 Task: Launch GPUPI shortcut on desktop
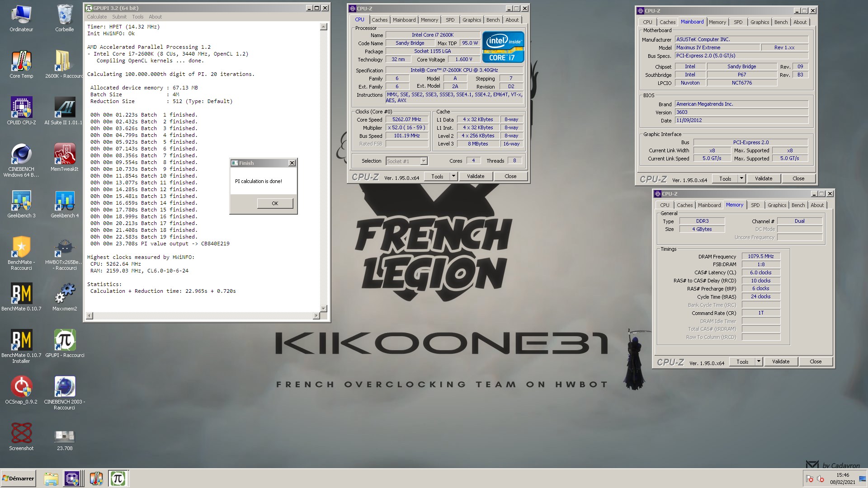coord(65,344)
